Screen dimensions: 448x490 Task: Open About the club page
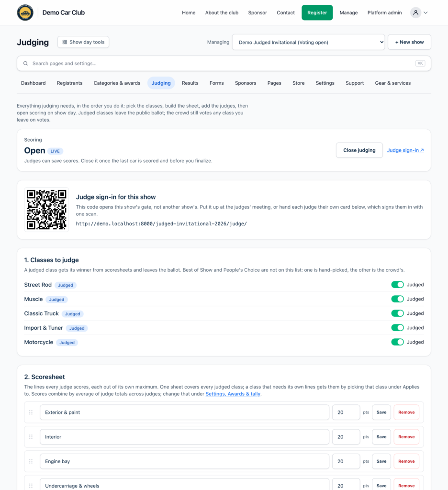[222, 13]
